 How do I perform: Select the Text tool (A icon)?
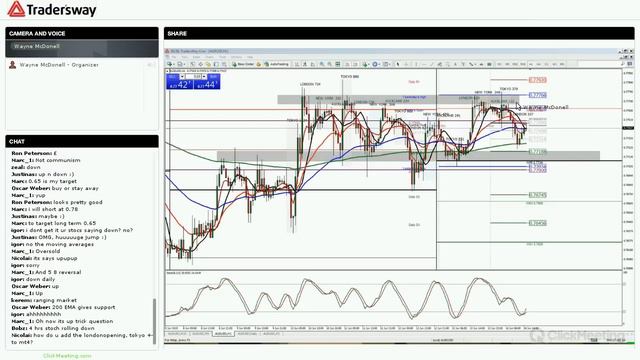tap(455, 64)
